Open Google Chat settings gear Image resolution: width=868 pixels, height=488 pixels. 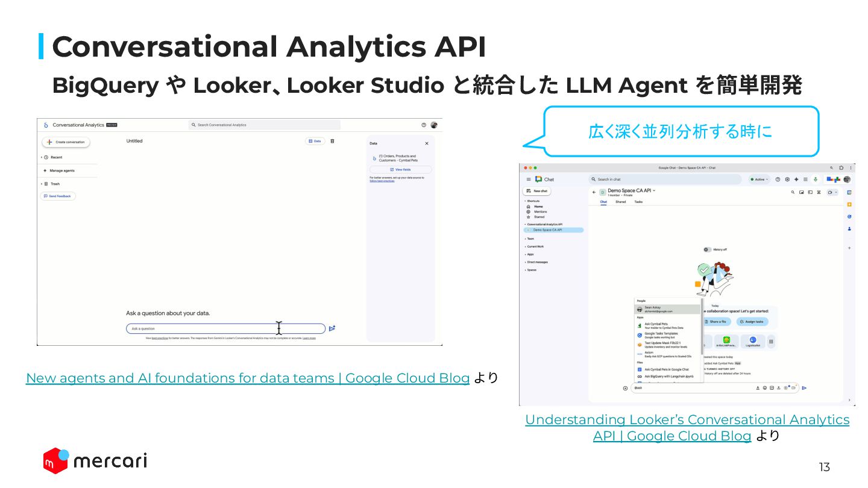[x=787, y=180]
